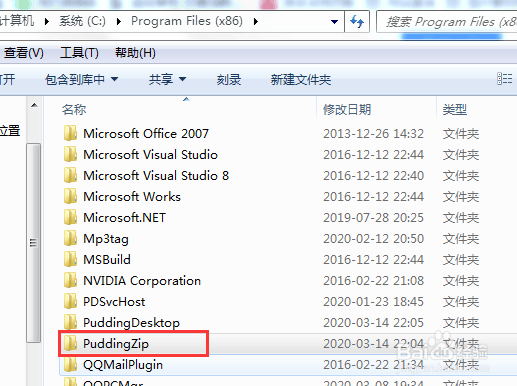Image resolution: width=517 pixels, height=386 pixels.
Task: Open the 共享 dropdown
Action: pyautogui.click(x=167, y=79)
